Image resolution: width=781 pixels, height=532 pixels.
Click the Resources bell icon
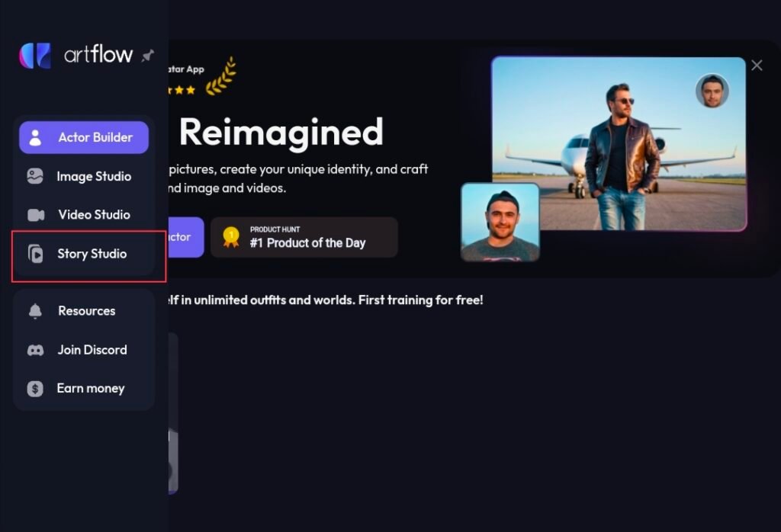pos(35,311)
